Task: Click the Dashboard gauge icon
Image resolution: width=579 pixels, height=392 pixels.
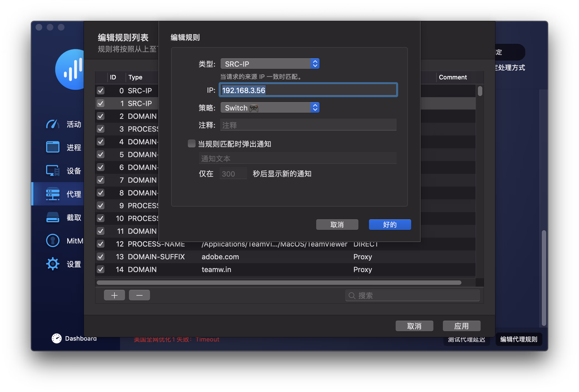Action: point(57,338)
